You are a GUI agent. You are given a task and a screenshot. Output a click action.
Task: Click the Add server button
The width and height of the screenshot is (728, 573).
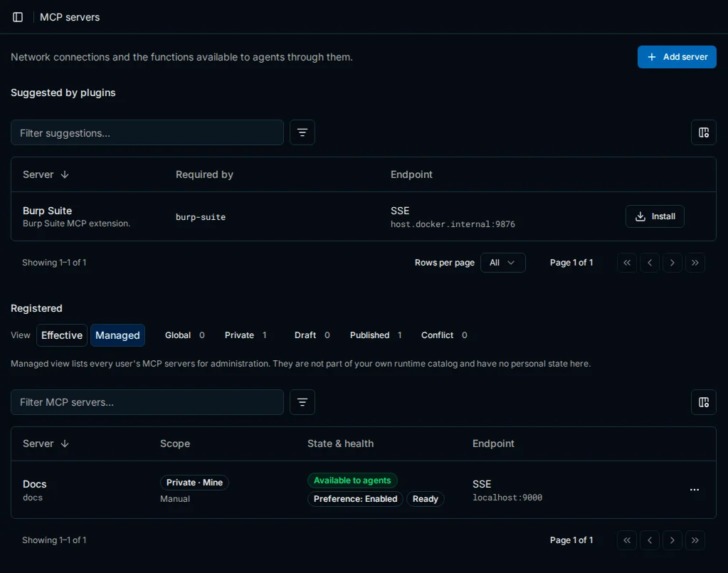tap(677, 57)
